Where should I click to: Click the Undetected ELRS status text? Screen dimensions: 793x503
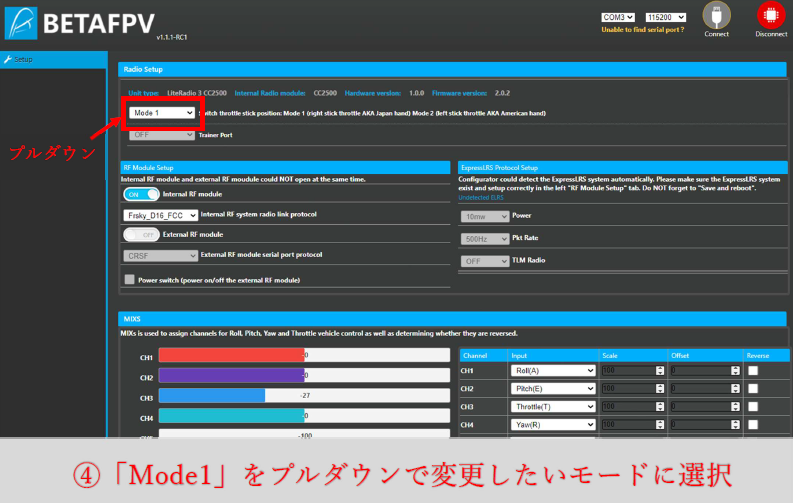click(480, 198)
